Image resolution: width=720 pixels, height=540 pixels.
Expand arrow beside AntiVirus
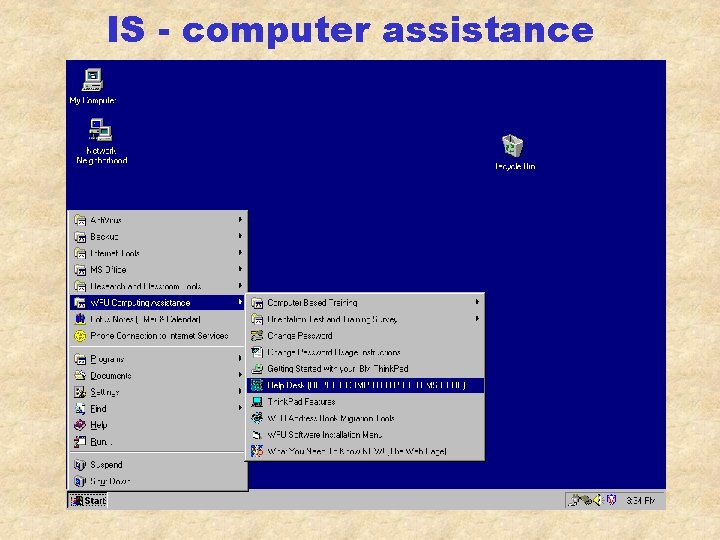click(x=240, y=219)
